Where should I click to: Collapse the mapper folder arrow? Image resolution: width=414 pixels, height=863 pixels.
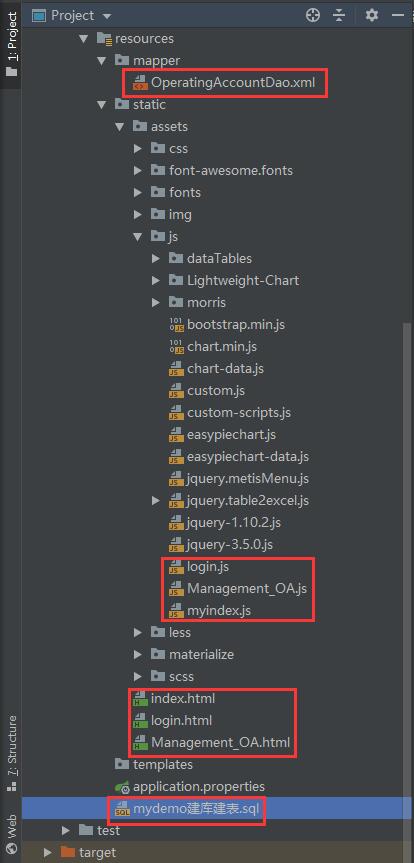pos(102,61)
